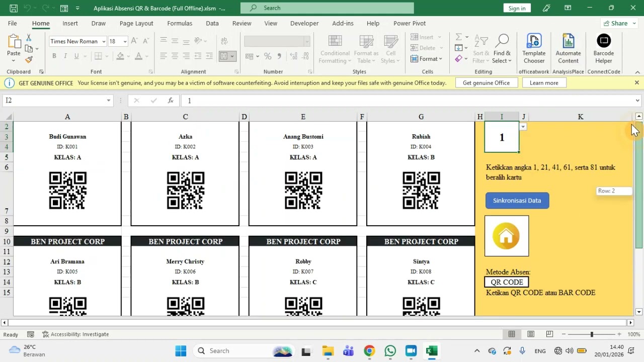The height and width of the screenshot is (362, 644).
Task: Click the zoom slider in status bar
Action: coord(592,334)
